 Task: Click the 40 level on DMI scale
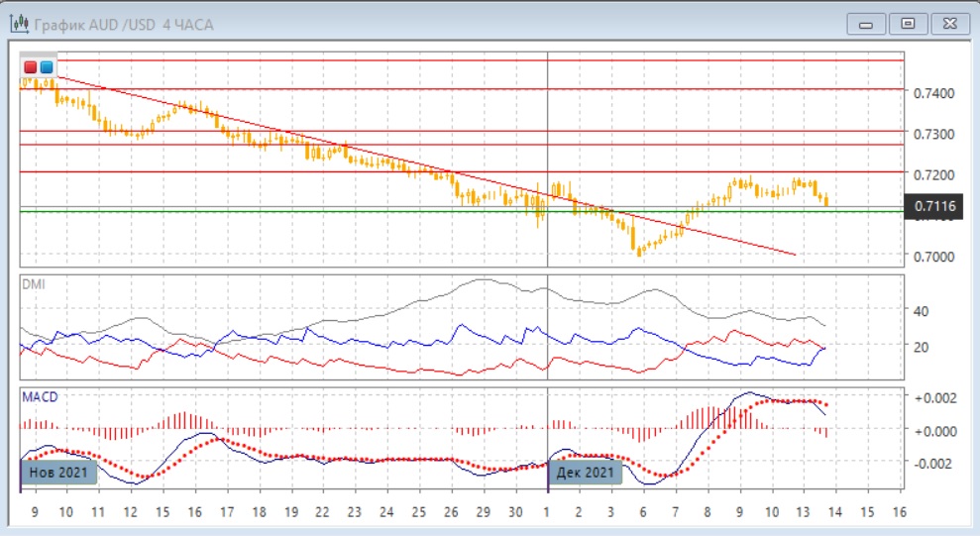coord(921,311)
